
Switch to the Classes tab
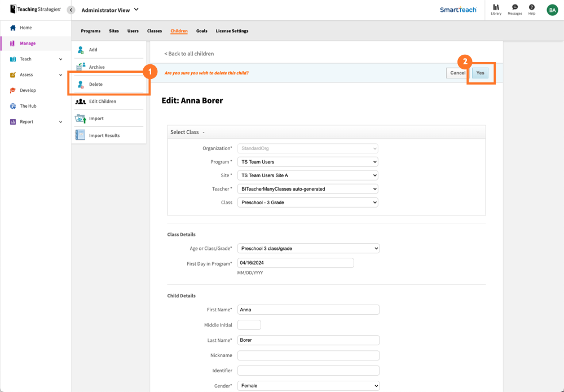[x=154, y=31]
